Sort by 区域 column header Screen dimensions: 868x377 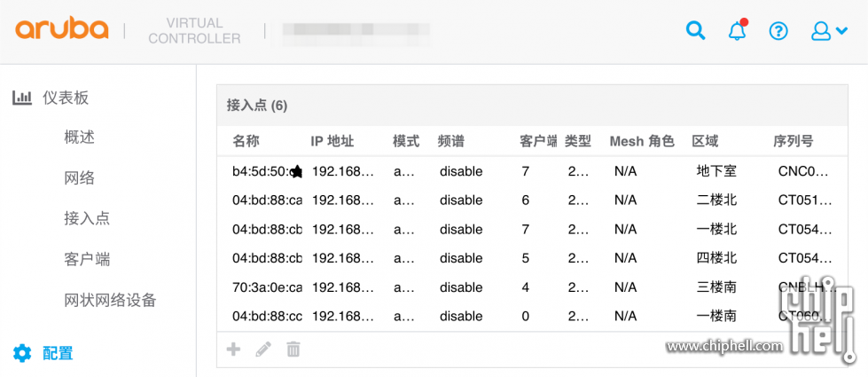pyautogui.click(x=705, y=141)
